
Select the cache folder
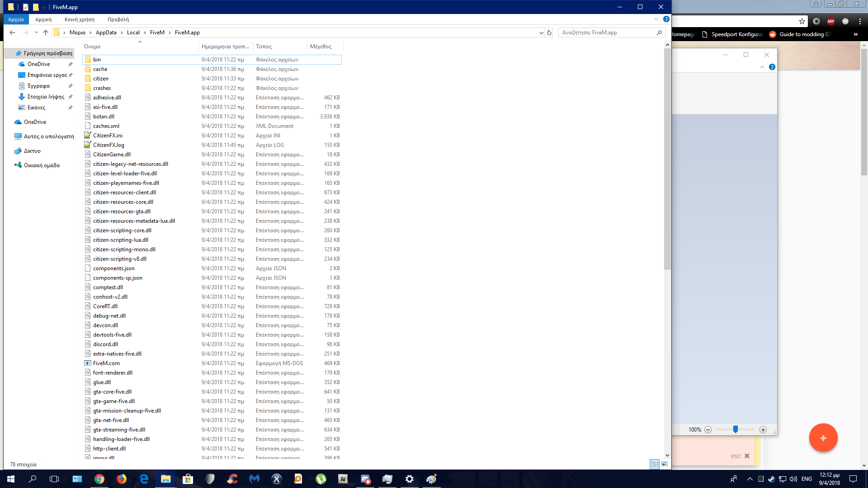[x=212, y=69]
